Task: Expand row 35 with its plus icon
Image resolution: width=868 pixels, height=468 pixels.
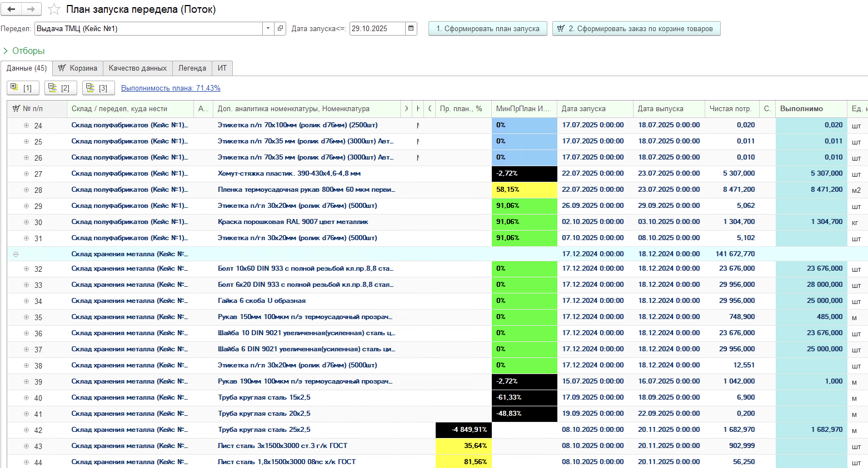Action: [x=26, y=317]
